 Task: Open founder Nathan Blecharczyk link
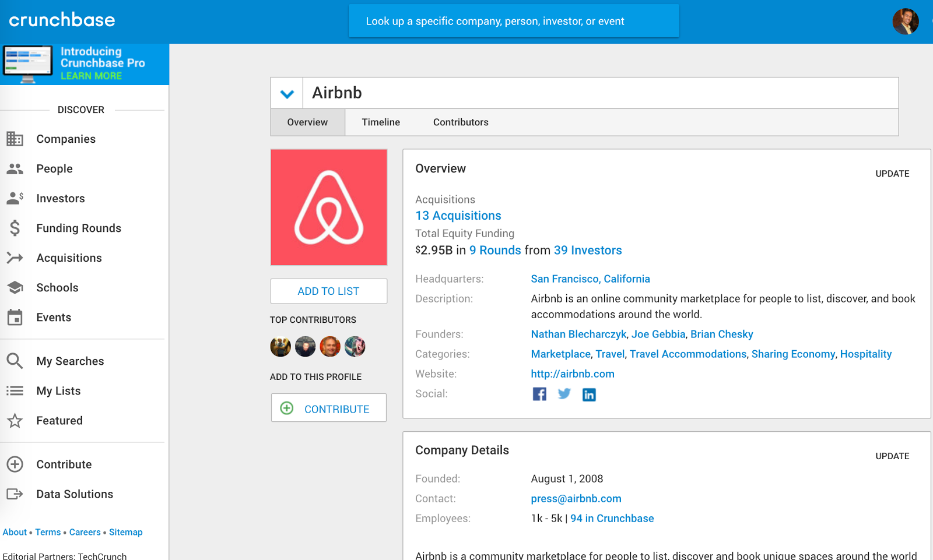click(578, 334)
